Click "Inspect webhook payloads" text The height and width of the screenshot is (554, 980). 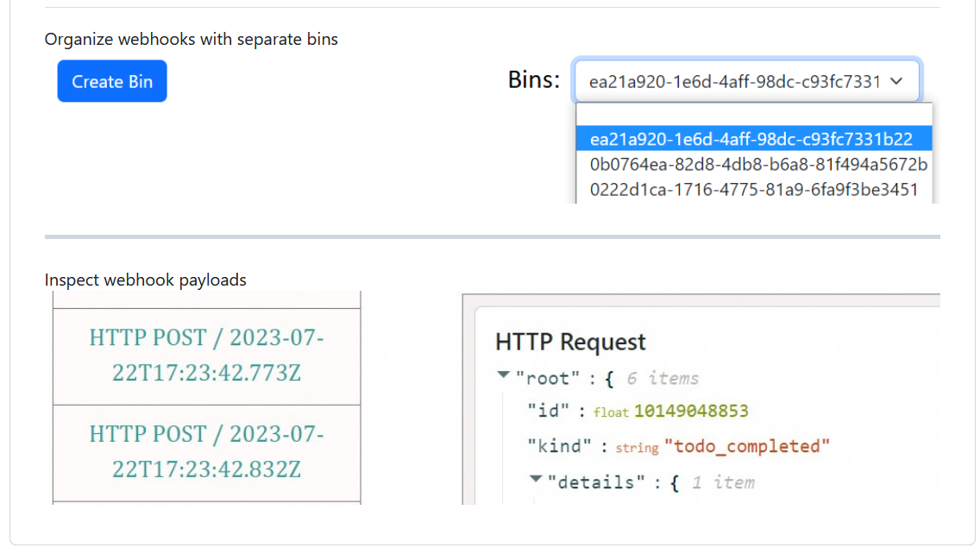pos(146,280)
